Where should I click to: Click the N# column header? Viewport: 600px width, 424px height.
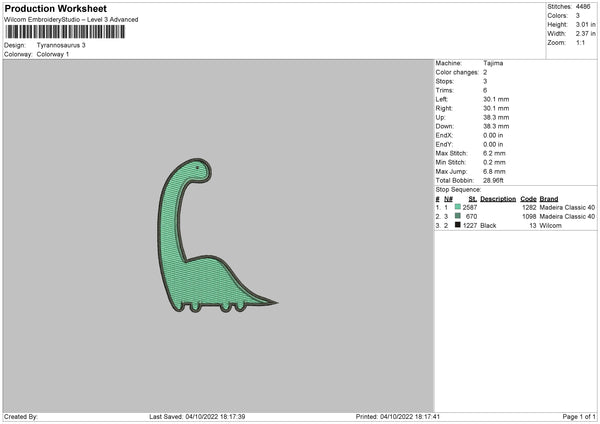point(449,198)
